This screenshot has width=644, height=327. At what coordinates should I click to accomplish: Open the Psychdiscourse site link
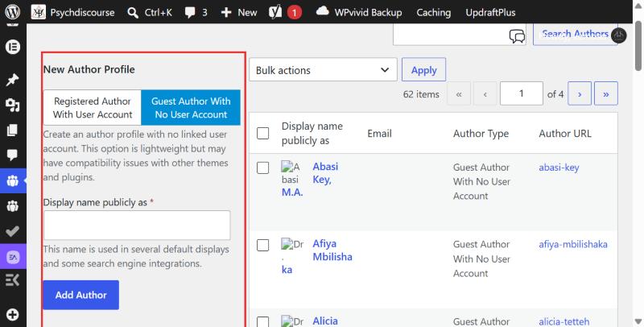pos(73,12)
